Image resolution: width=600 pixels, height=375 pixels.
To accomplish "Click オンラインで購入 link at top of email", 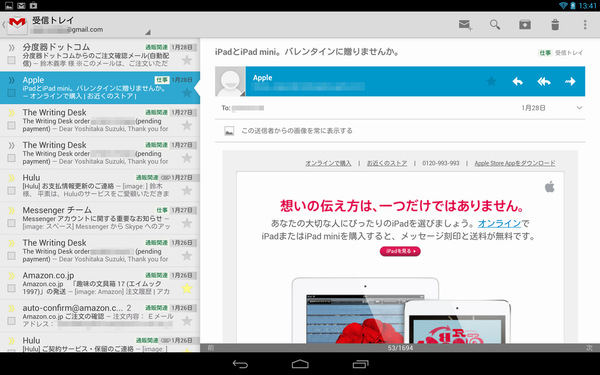I will pos(328,163).
